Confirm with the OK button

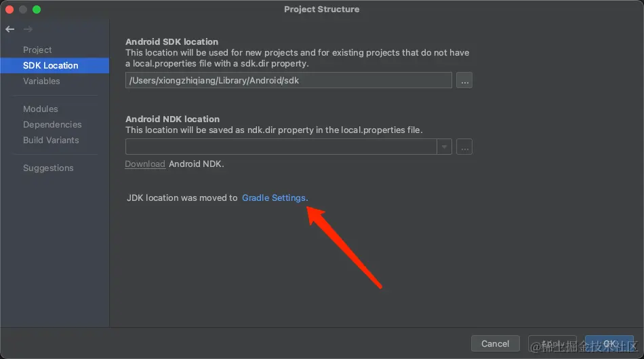[x=609, y=343]
